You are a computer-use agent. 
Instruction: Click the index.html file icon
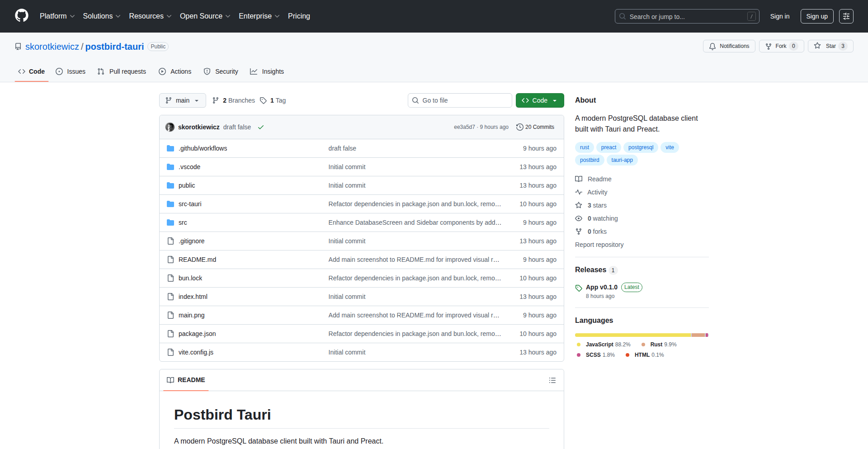170,297
